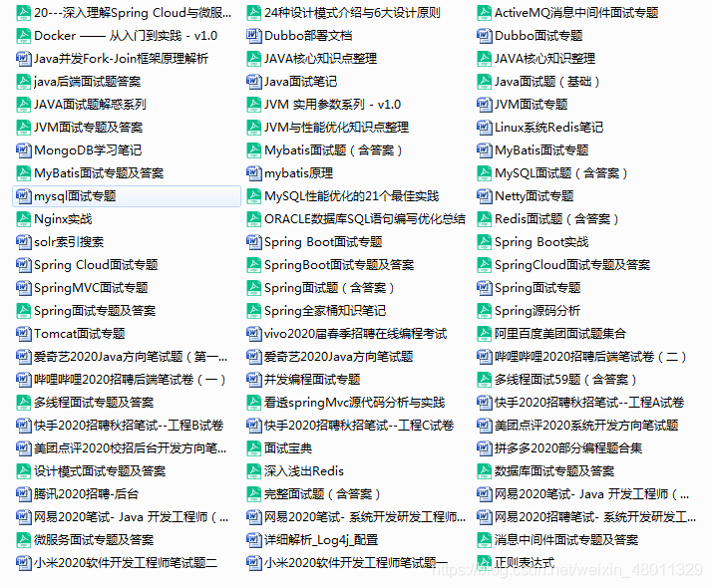Click the Word icon beside Netty面试专题

pyautogui.click(x=484, y=196)
